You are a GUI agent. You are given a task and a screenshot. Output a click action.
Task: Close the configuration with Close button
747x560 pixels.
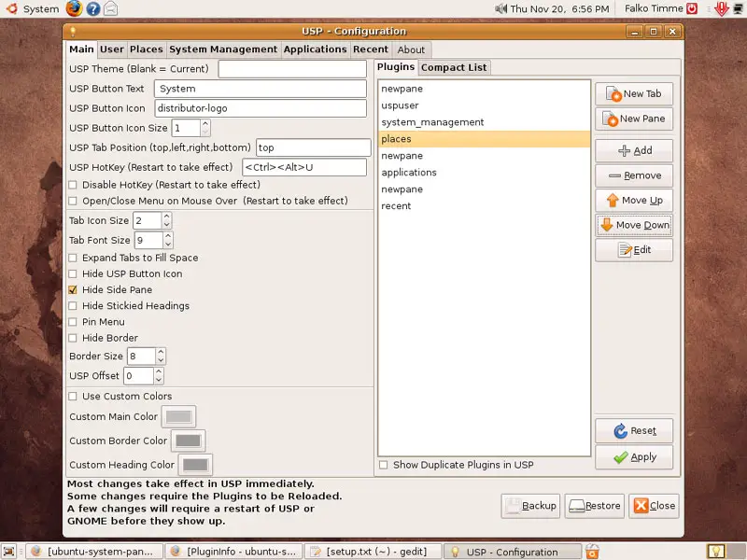[x=655, y=506]
